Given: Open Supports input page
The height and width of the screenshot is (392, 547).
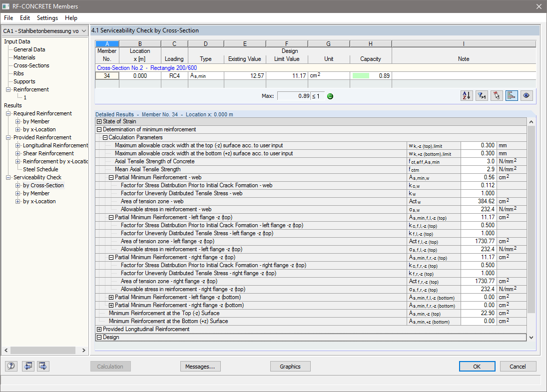Looking at the screenshot, I should click(x=24, y=81).
